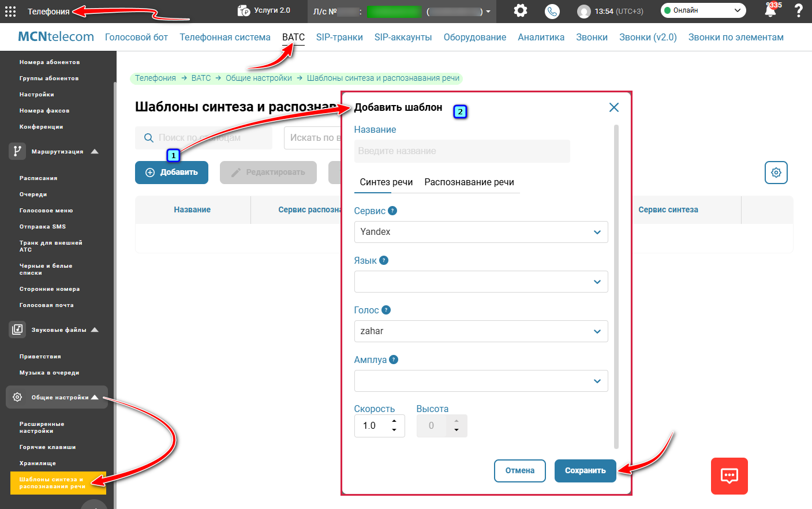
Task: Open the Голос zahar dropdown
Action: tap(481, 331)
